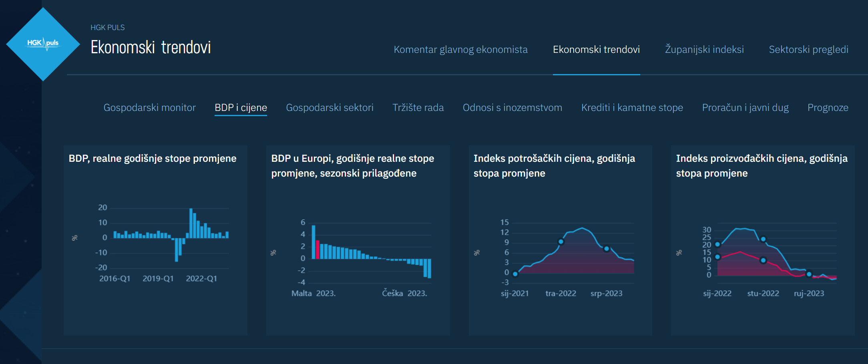Click the stu-2022 marker on red producer price line

coord(763,260)
